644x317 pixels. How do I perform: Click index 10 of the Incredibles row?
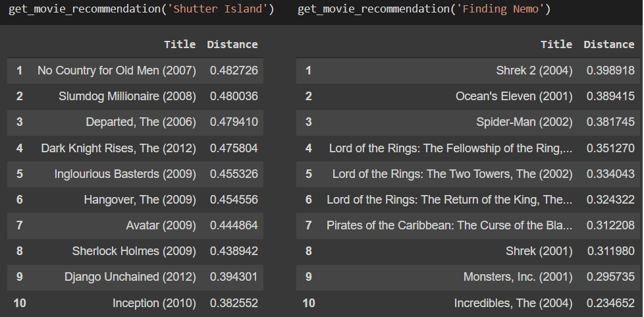click(308, 303)
